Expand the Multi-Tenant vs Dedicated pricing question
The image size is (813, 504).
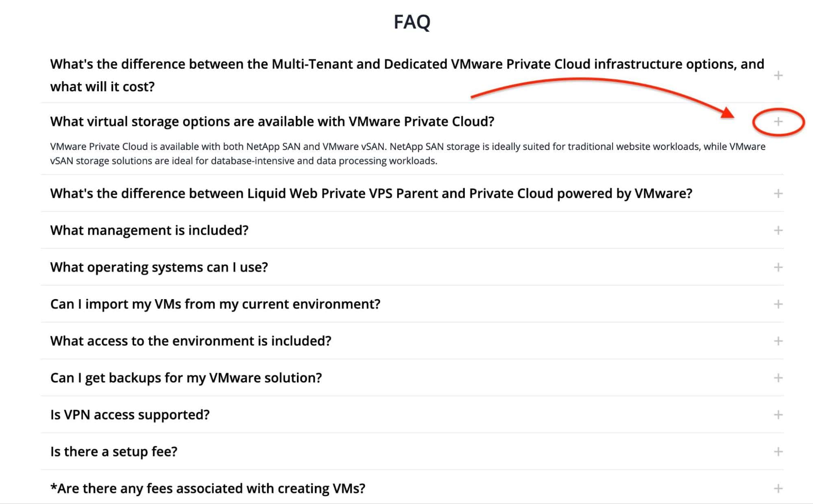coord(778,75)
